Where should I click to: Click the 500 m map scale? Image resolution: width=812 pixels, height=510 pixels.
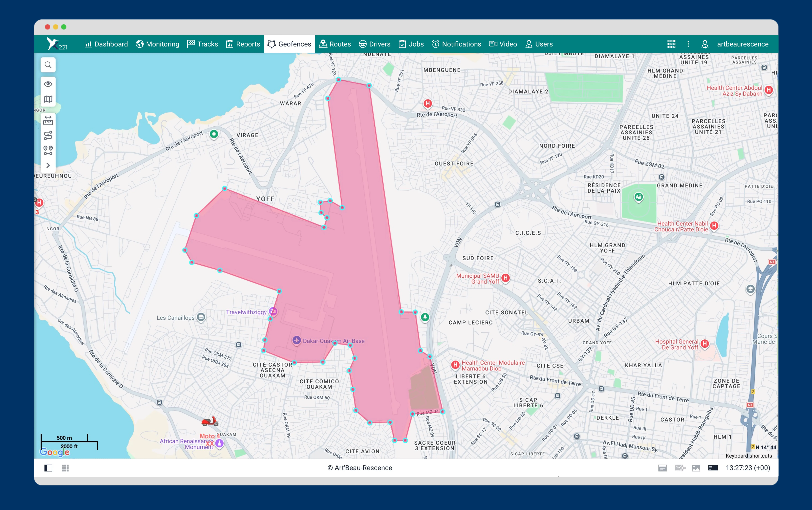coord(64,438)
